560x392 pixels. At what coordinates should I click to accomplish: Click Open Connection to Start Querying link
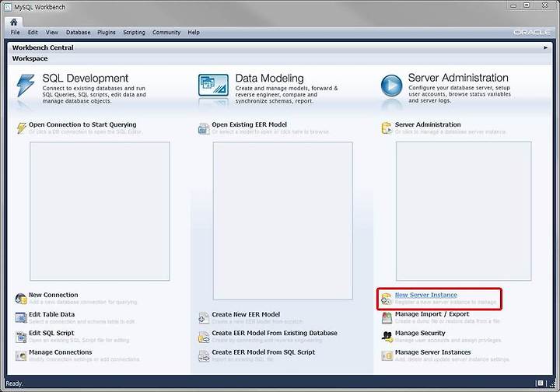pos(82,124)
